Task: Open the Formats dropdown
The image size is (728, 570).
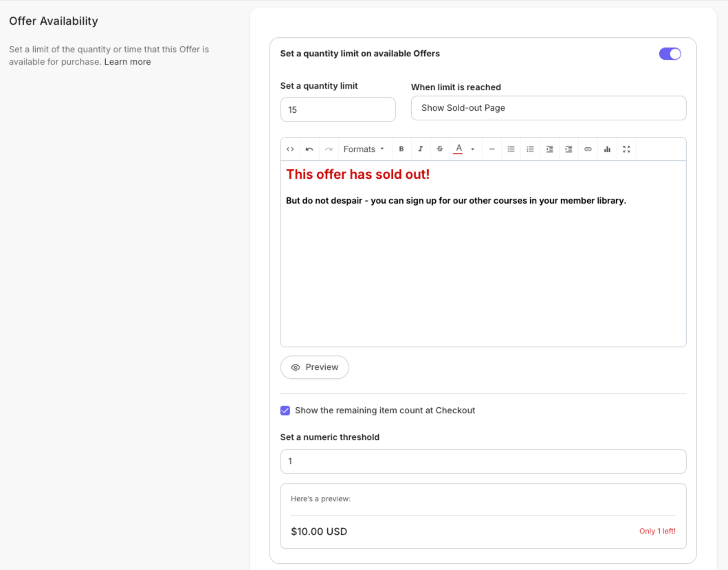Action: tap(364, 149)
